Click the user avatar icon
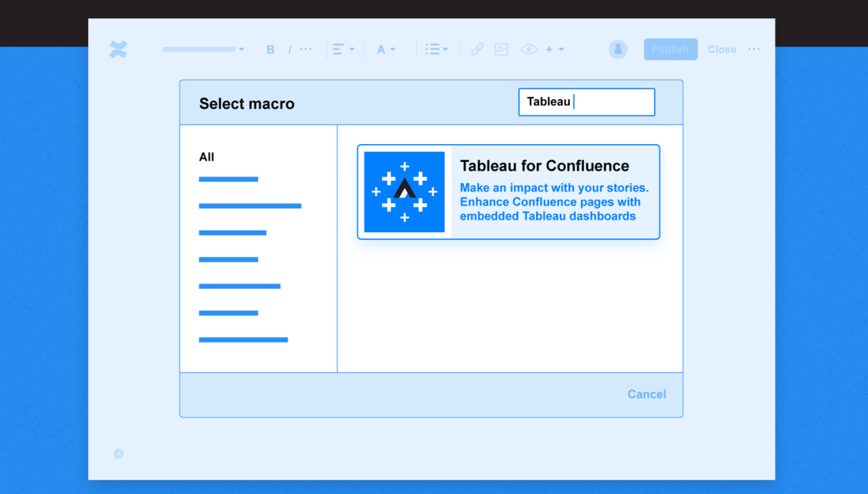This screenshot has height=494, width=868. click(x=618, y=49)
